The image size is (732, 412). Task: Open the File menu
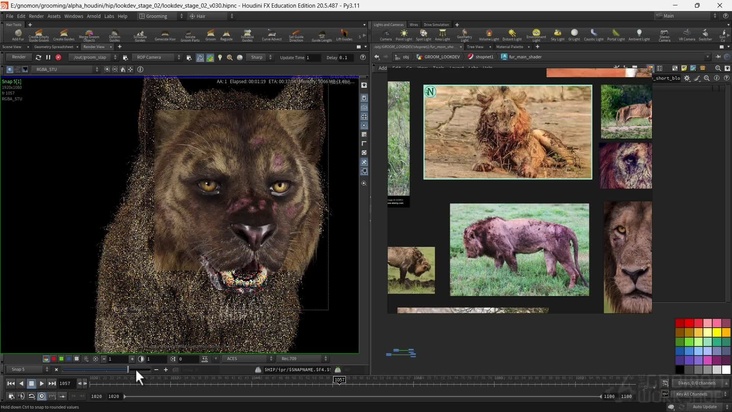coord(9,16)
